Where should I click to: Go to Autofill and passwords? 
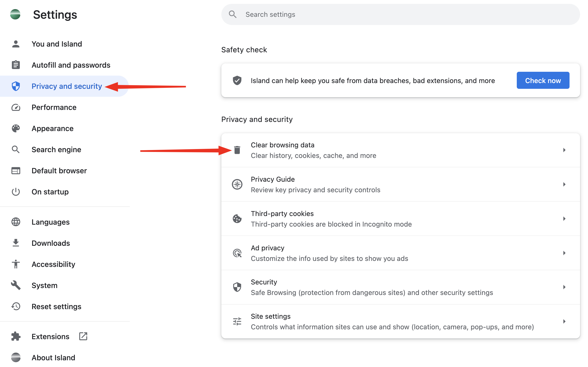point(64,65)
